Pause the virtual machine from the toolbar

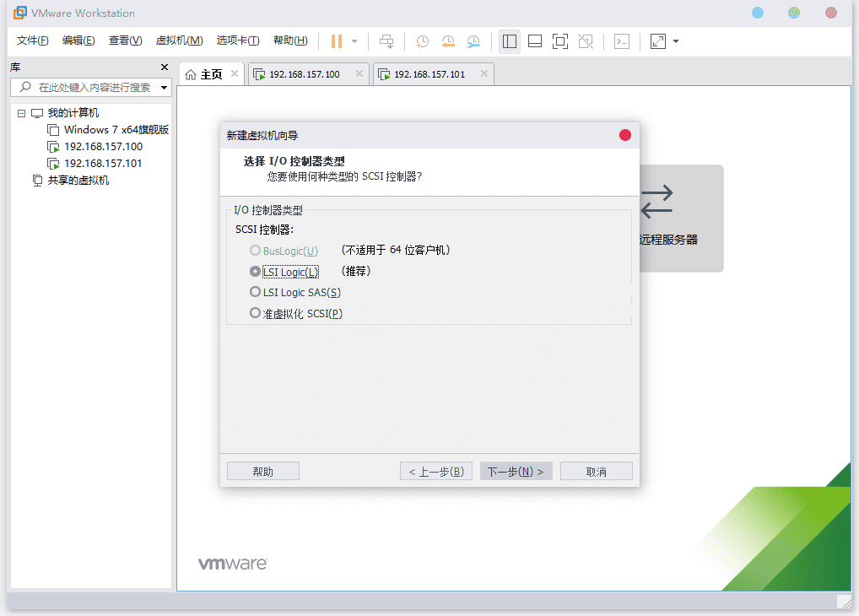(337, 41)
